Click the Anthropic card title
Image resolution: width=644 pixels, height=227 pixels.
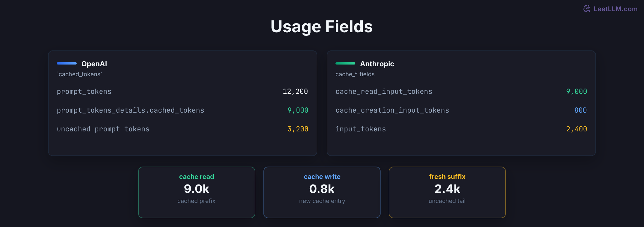[x=377, y=64]
